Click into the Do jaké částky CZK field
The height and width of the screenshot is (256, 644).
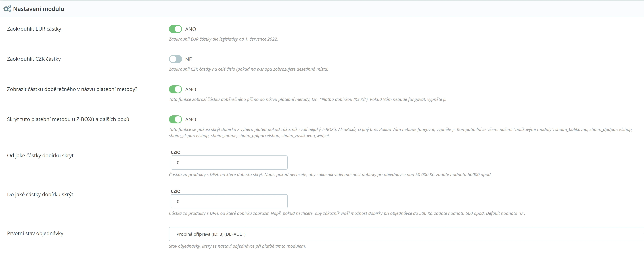pos(229,201)
